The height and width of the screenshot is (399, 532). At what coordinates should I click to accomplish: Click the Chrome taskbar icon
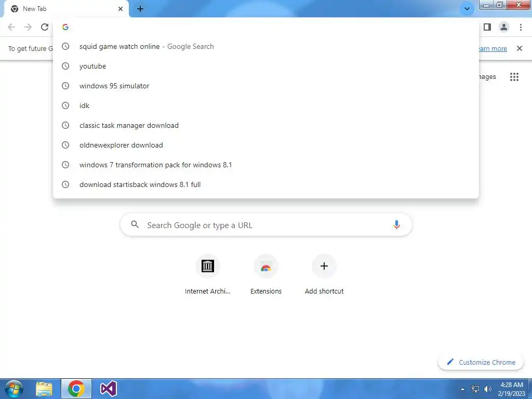coord(76,389)
